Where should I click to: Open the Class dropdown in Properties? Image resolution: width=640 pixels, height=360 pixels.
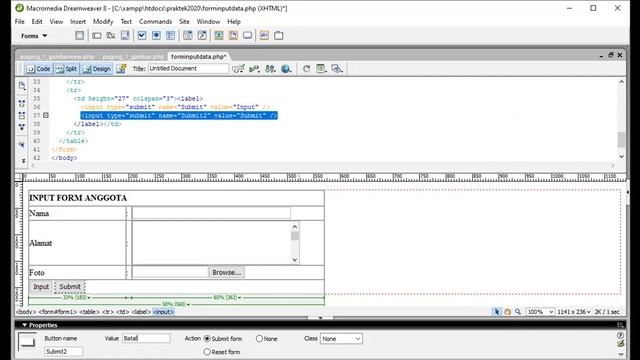tap(341, 339)
